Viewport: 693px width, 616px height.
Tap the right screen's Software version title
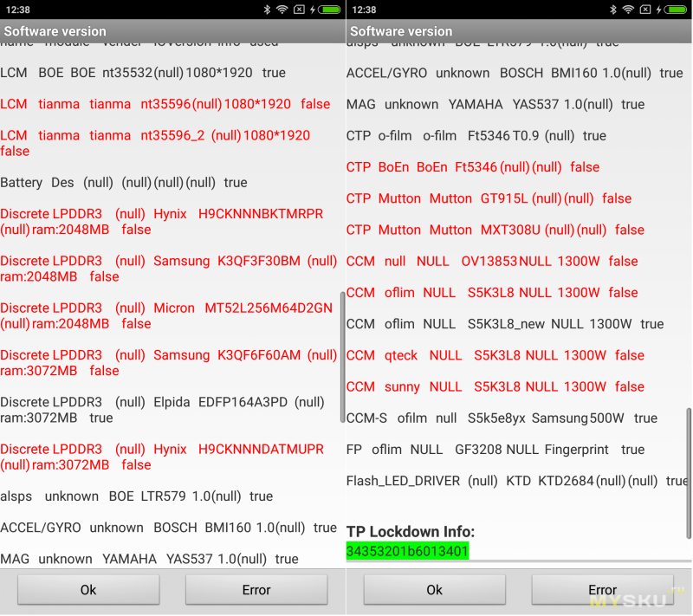401,31
